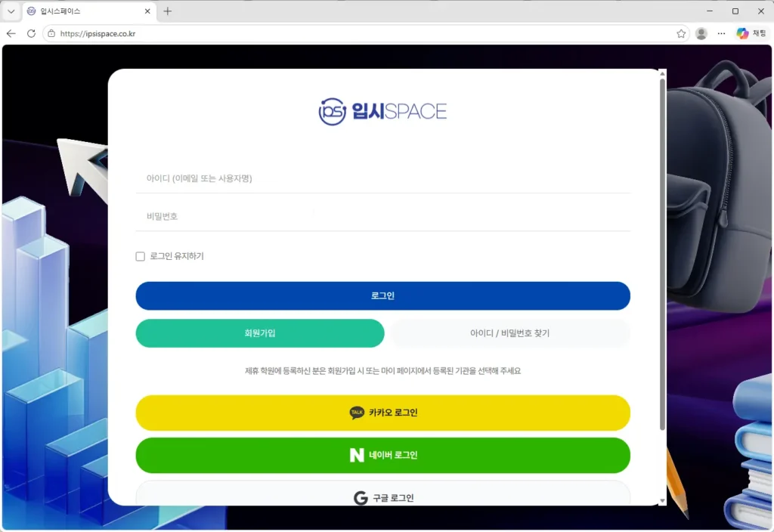Focus the 비밀번호 input field
This screenshot has height=532, width=774.
(382, 216)
